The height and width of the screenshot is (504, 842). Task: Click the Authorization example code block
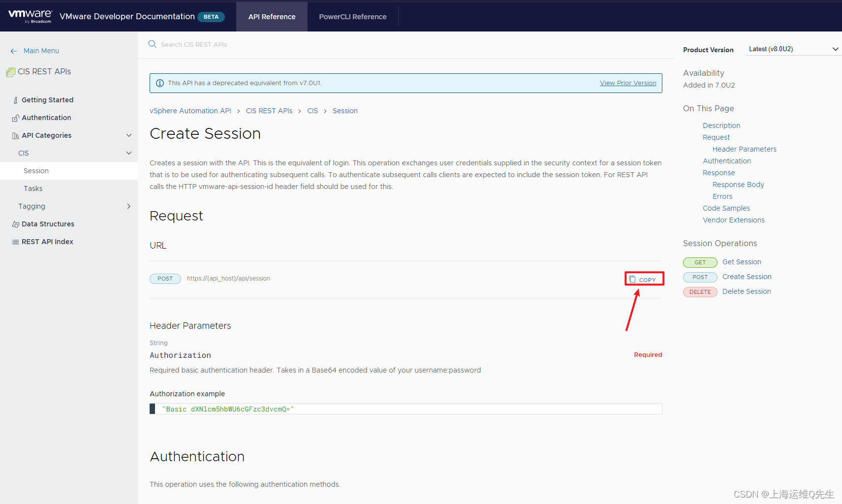tap(406, 409)
